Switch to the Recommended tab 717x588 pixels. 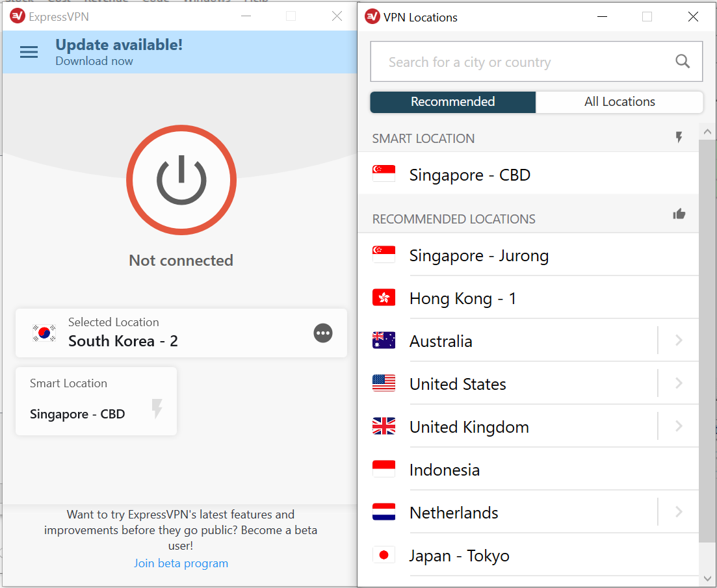(x=452, y=102)
